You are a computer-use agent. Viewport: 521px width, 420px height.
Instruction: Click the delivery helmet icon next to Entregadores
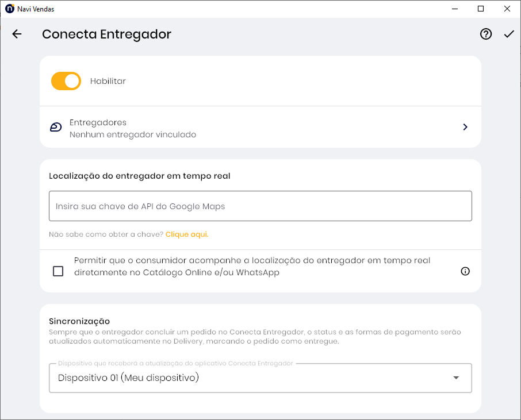click(x=56, y=128)
